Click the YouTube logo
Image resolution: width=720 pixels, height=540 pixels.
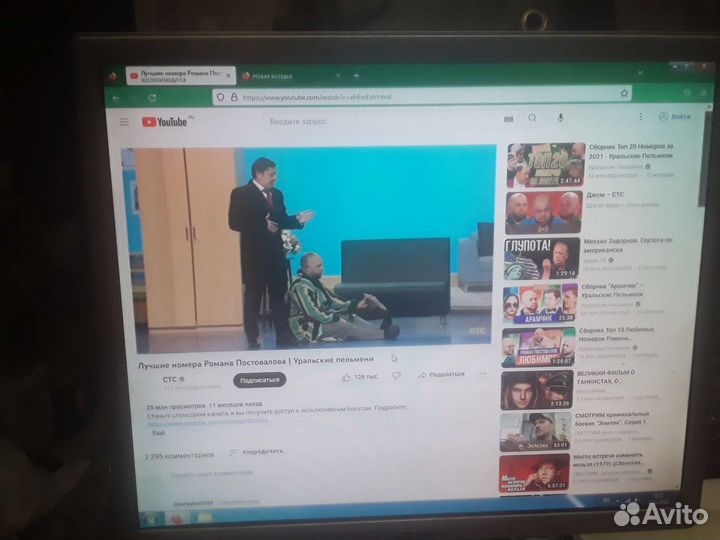pos(164,122)
